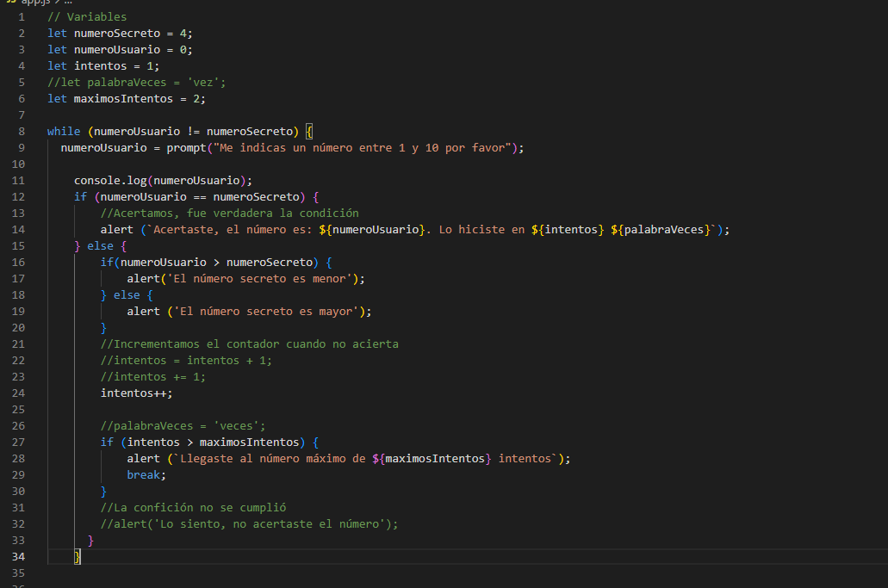Image resolution: width=888 pixels, height=588 pixels.
Task: Click "if (numeroUsuario == numeroSecreto)" on line 12
Action: pyautogui.click(x=189, y=197)
